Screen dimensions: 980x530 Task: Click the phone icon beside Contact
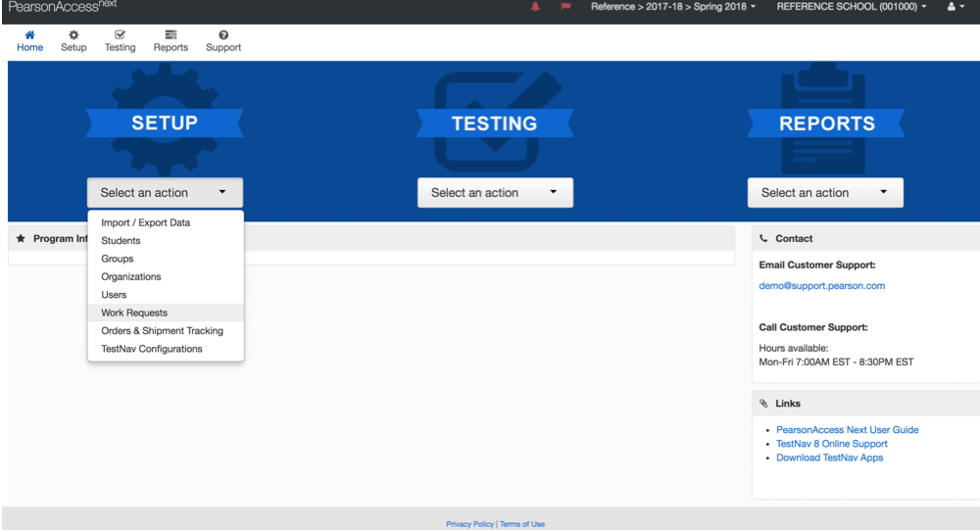click(763, 238)
